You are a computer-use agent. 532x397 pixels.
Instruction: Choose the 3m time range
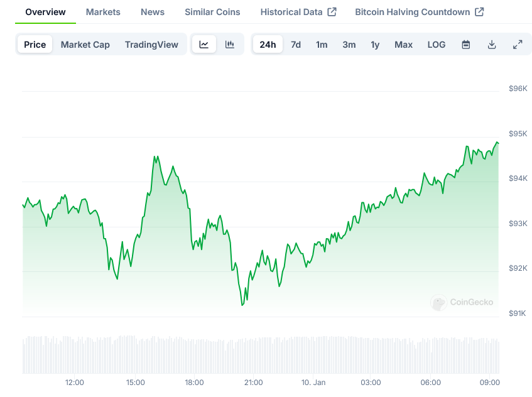(x=349, y=45)
